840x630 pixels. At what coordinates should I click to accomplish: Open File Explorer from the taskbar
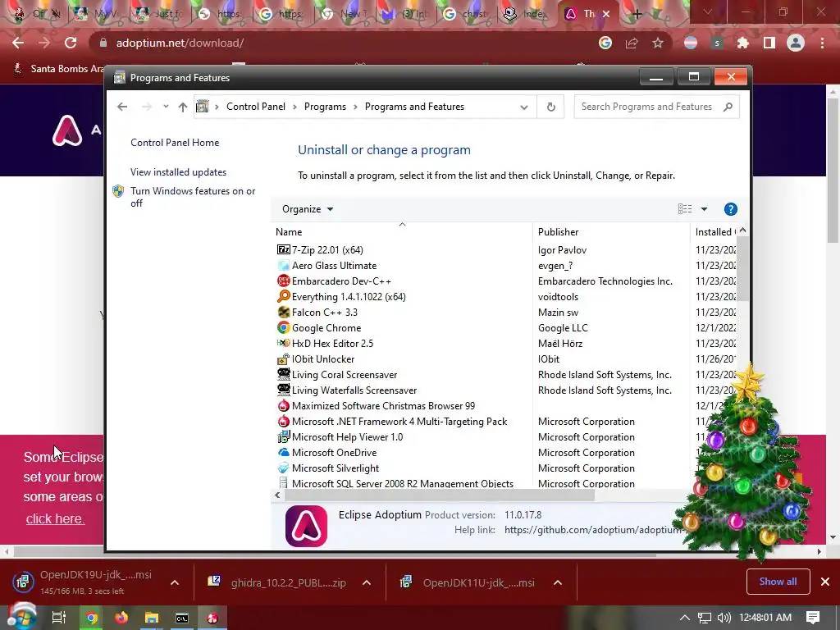[152, 618]
